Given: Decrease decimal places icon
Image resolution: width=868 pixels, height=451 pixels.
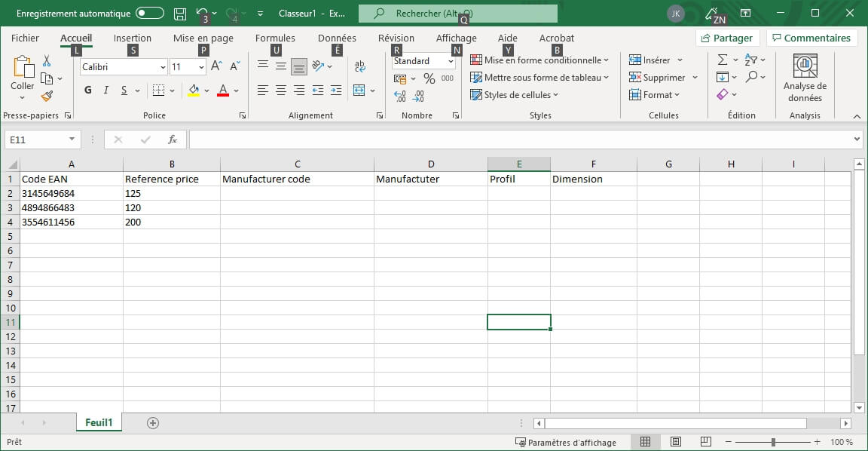Looking at the screenshot, I should pyautogui.click(x=418, y=97).
